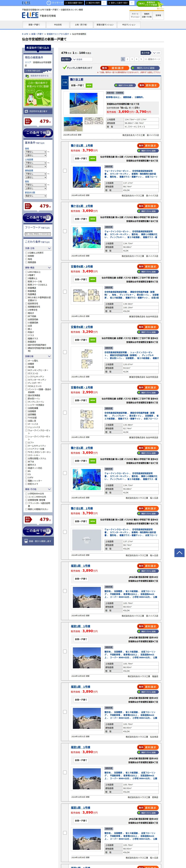The height and width of the screenshot is (868, 186).
Task: Click the train icon 路線・駅から検索し直す
Action: point(38,541)
